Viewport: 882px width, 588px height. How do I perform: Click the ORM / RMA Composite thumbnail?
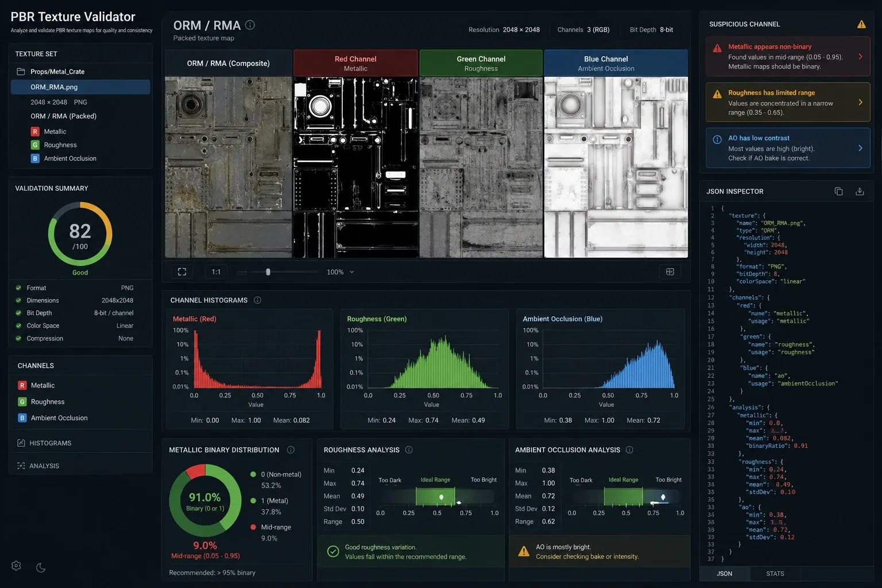[x=229, y=167]
